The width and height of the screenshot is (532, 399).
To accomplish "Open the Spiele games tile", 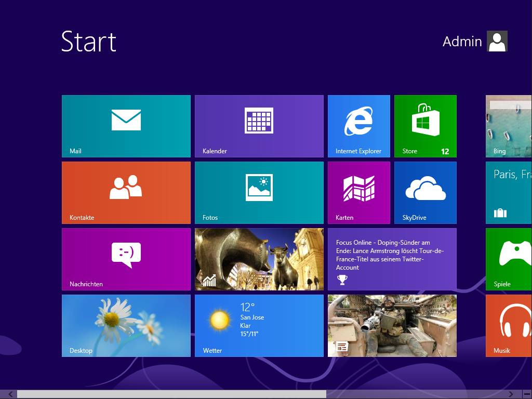I will (x=509, y=259).
